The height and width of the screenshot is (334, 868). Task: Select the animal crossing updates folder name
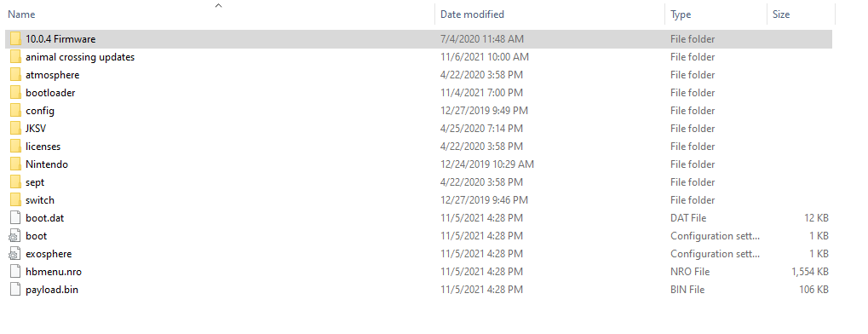tap(80, 57)
